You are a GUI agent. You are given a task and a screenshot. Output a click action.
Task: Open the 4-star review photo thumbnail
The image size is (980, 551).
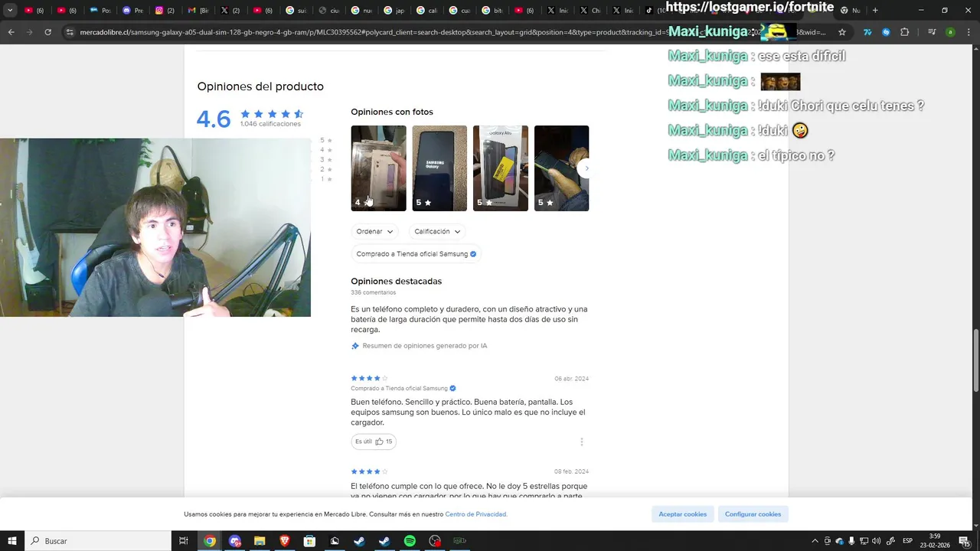[378, 168]
